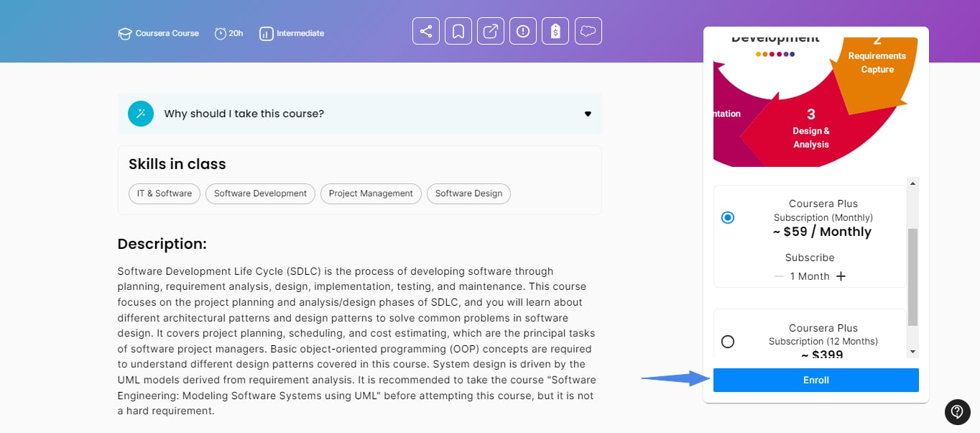Click the magic wand icon
Screen dimensions: 980x433
(141, 114)
